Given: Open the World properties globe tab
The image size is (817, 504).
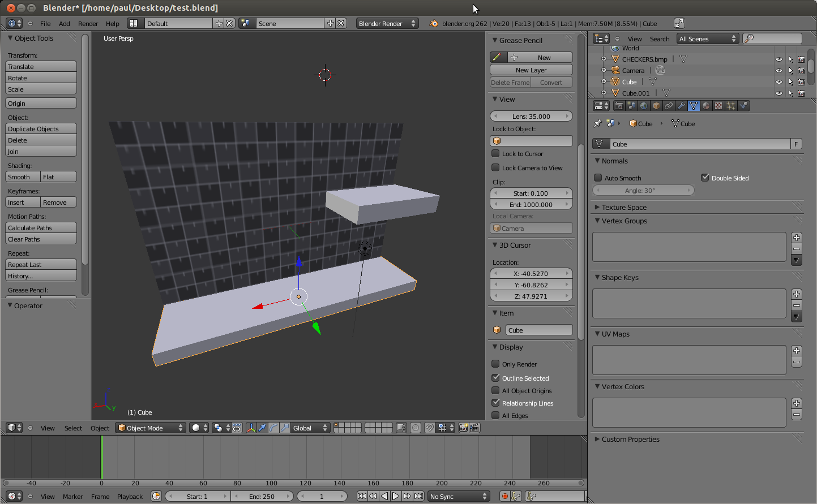Looking at the screenshot, I should pos(644,106).
